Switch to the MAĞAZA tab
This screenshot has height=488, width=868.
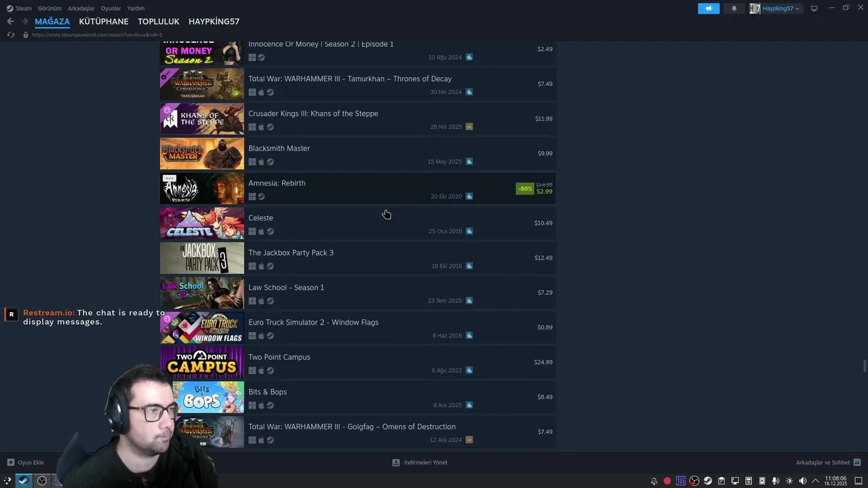point(52,22)
